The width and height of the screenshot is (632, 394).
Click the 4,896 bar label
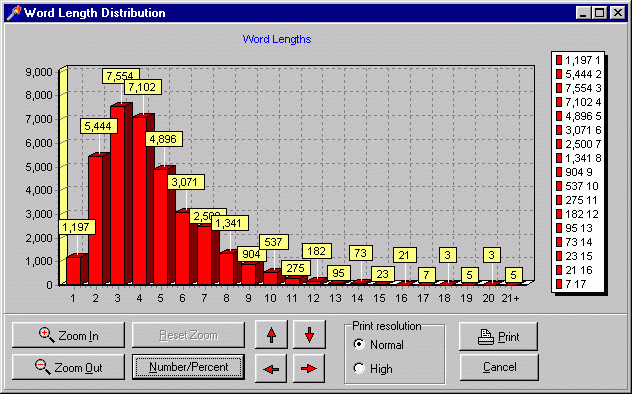click(164, 139)
